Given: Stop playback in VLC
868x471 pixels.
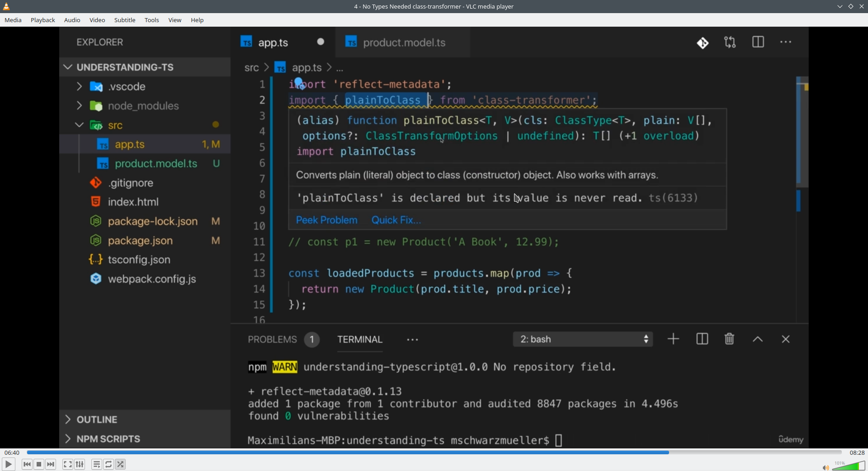Looking at the screenshot, I should click(x=39, y=464).
